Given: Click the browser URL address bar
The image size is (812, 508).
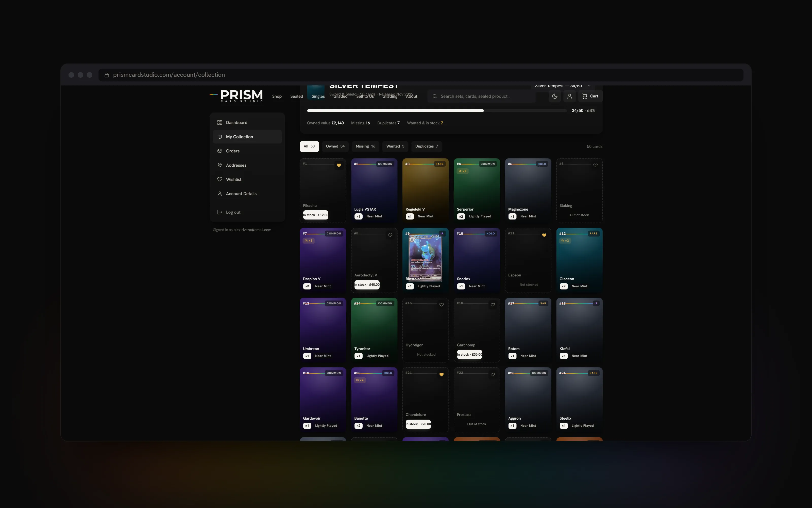Looking at the screenshot, I should tap(421, 75).
